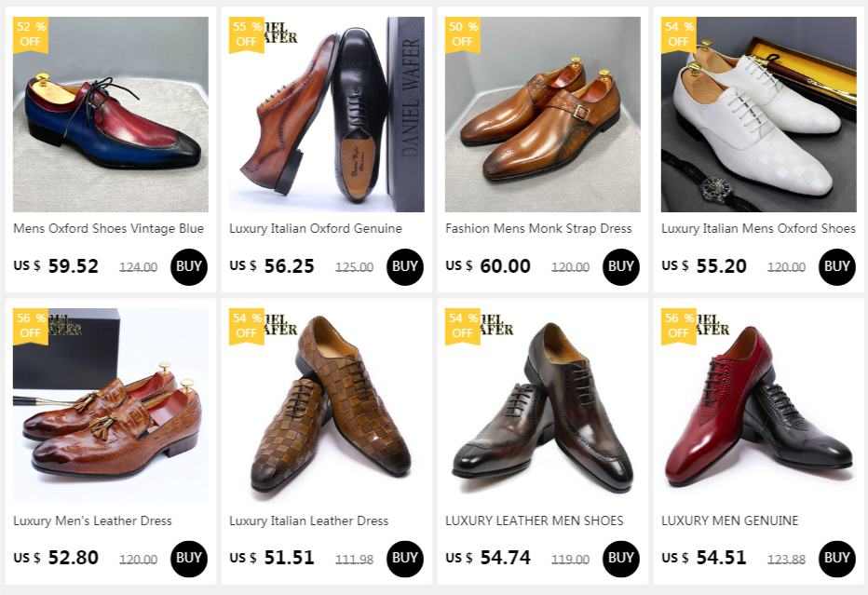
Task: Open the brown monk strap shoe image
Action: [x=542, y=115]
